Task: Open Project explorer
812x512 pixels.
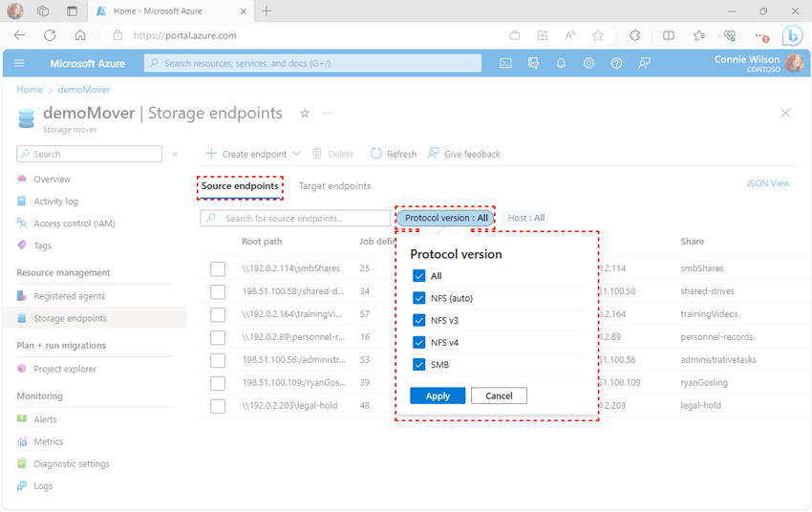Action: click(x=65, y=369)
